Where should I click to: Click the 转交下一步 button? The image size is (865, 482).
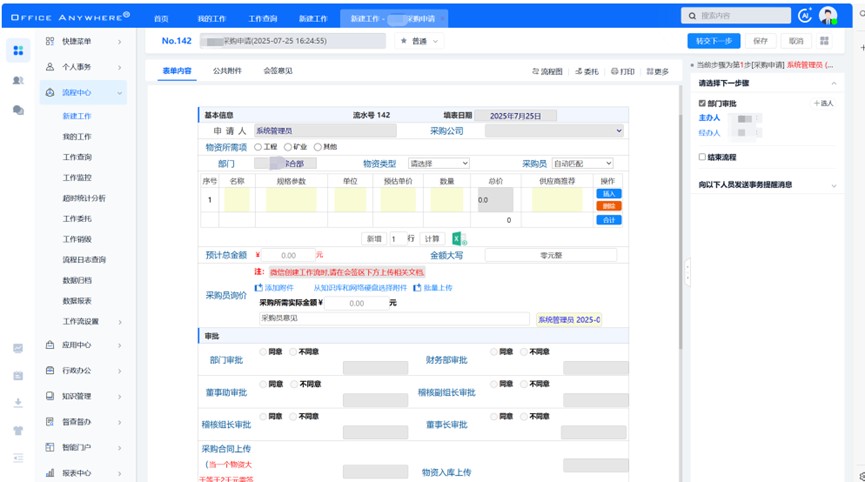(x=713, y=41)
